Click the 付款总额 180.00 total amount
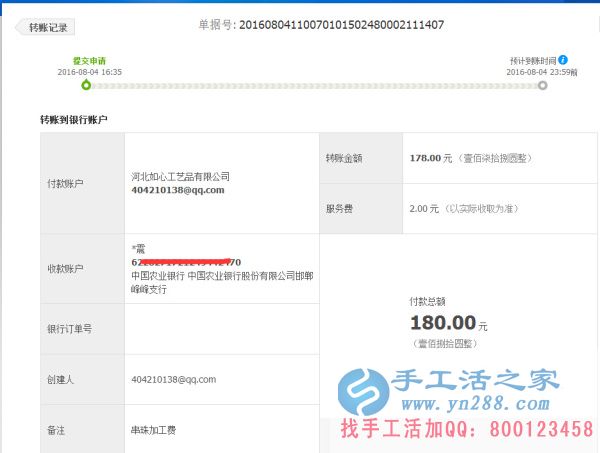The image size is (600, 453). pos(442,322)
